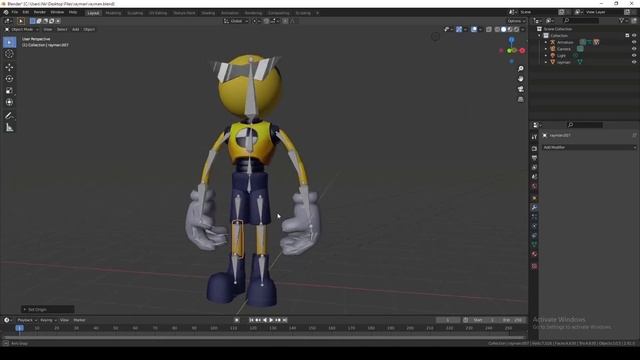Activate the Transform tool
640x360 pixels.
[x=9, y=102]
